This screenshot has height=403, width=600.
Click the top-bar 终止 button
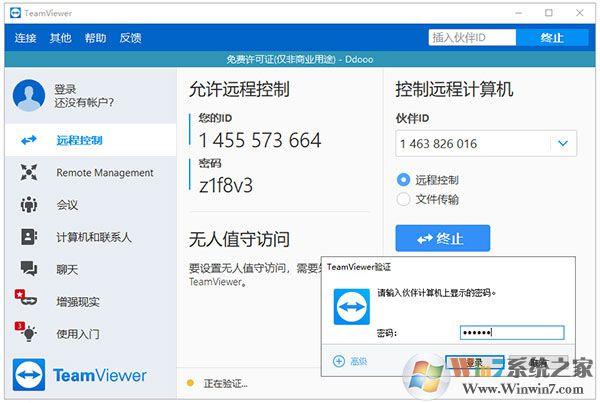[x=552, y=38]
